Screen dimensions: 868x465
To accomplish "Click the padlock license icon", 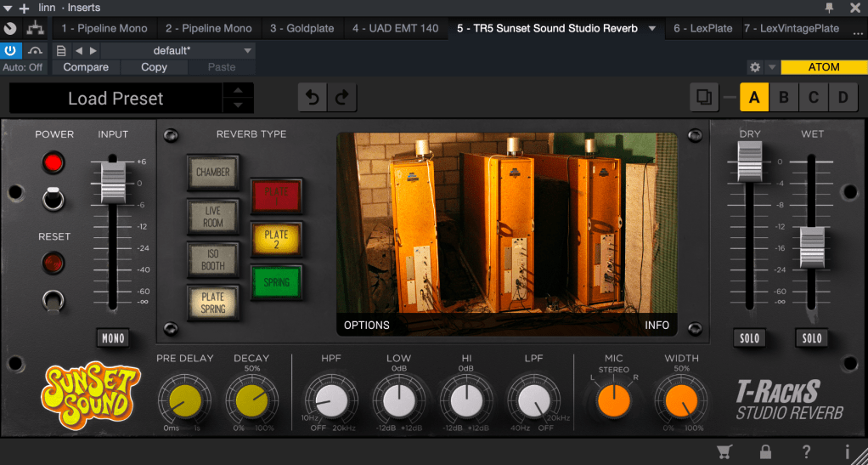I will tap(765, 451).
